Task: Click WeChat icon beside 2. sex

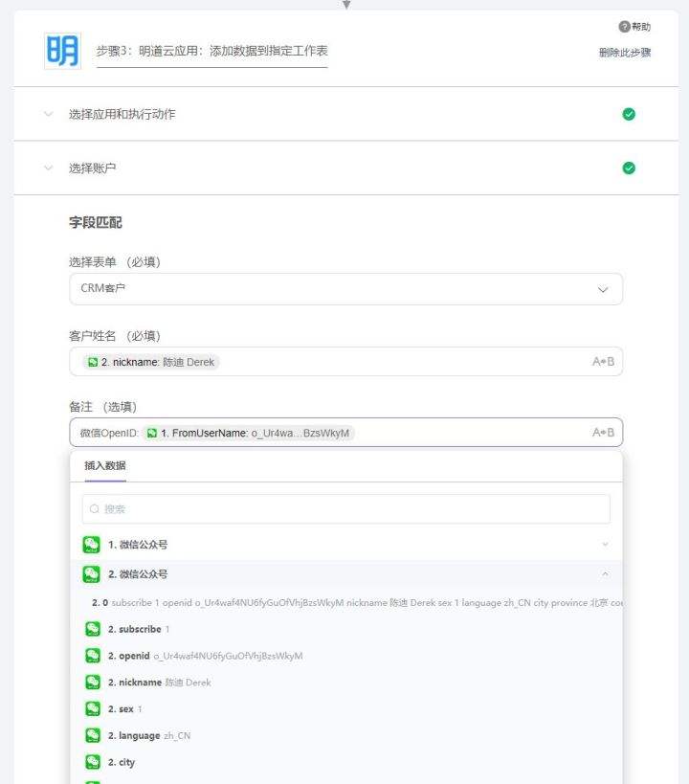Action: point(93,709)
